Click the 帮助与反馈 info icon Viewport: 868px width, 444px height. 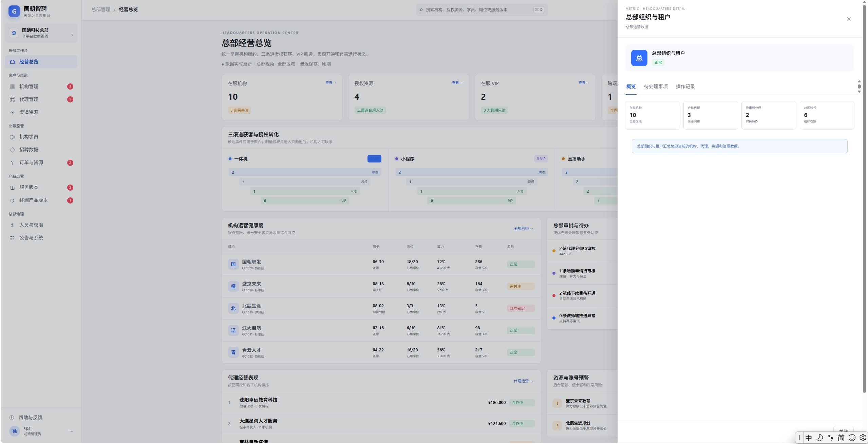pyautogui.click(x=12, y=417)
